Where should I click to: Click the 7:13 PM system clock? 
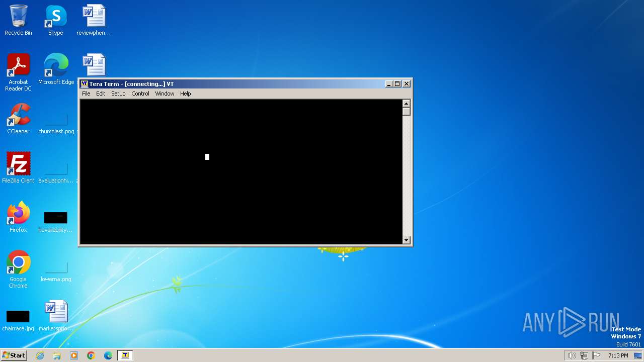pyautogui.click(x=618, y=355)
